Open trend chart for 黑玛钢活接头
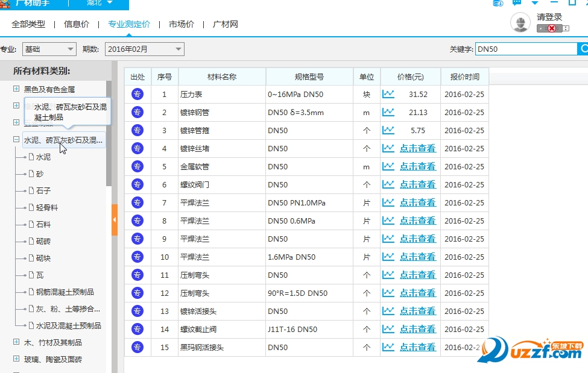 [388, 347]
